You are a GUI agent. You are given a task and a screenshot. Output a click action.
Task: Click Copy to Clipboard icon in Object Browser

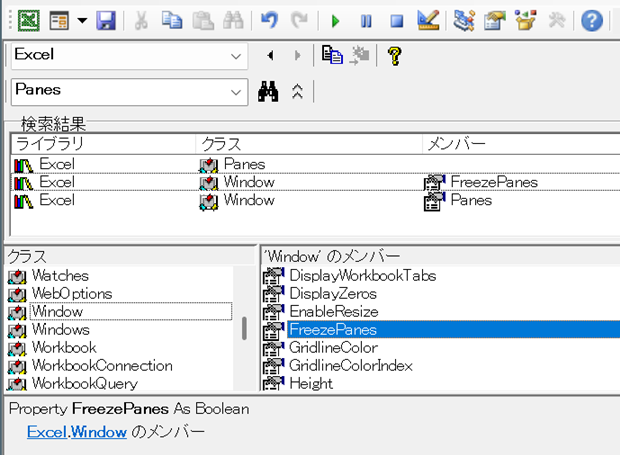pos(332,56)
